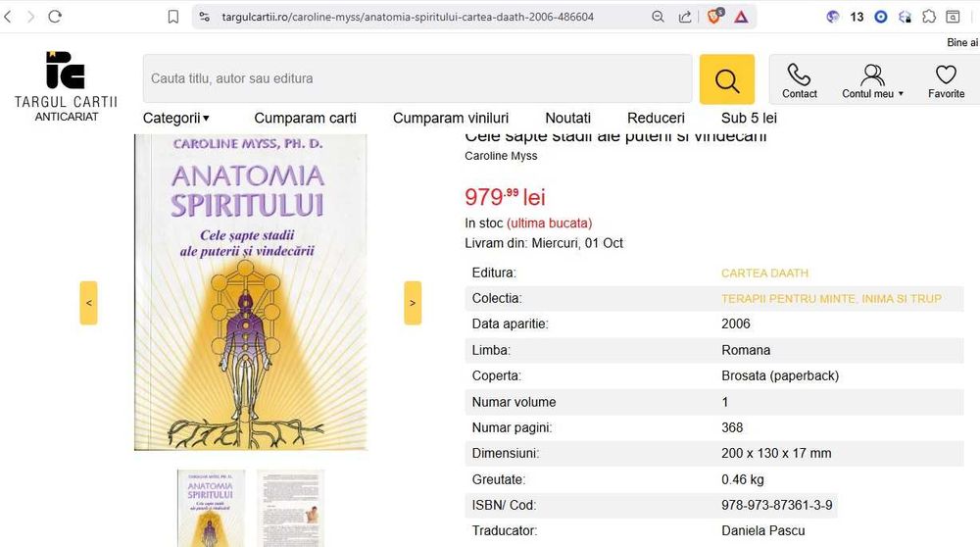
Task: Open site settings icon in address bar
Action: point(205,17)
